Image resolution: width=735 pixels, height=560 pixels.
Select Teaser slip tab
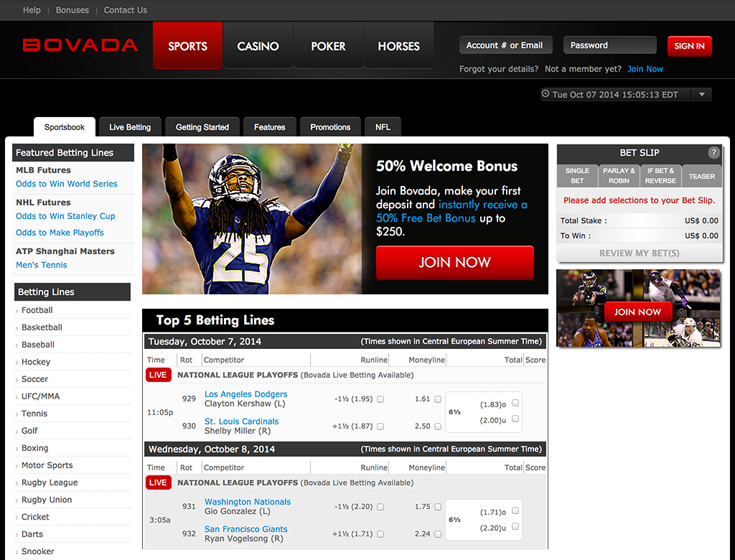pos(702,176)
